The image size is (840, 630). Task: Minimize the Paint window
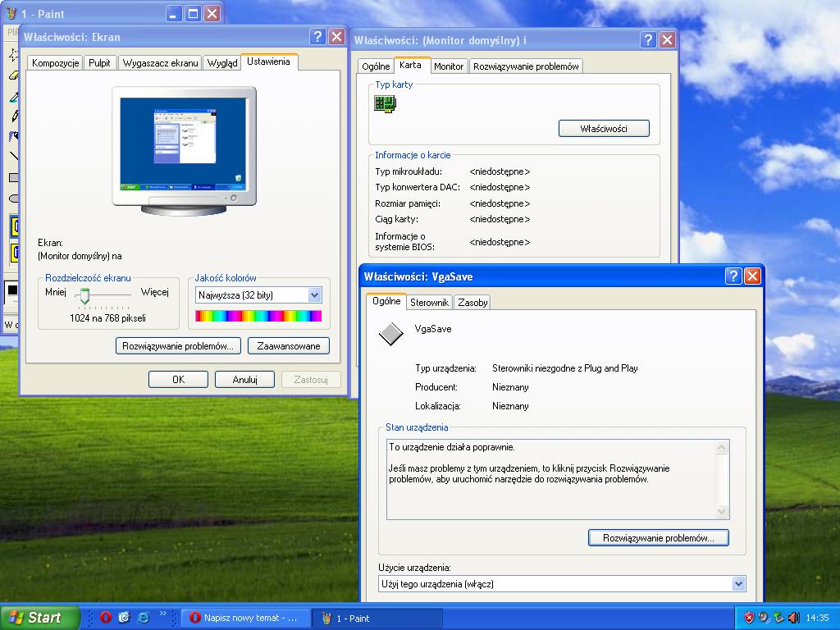(173, 13)
